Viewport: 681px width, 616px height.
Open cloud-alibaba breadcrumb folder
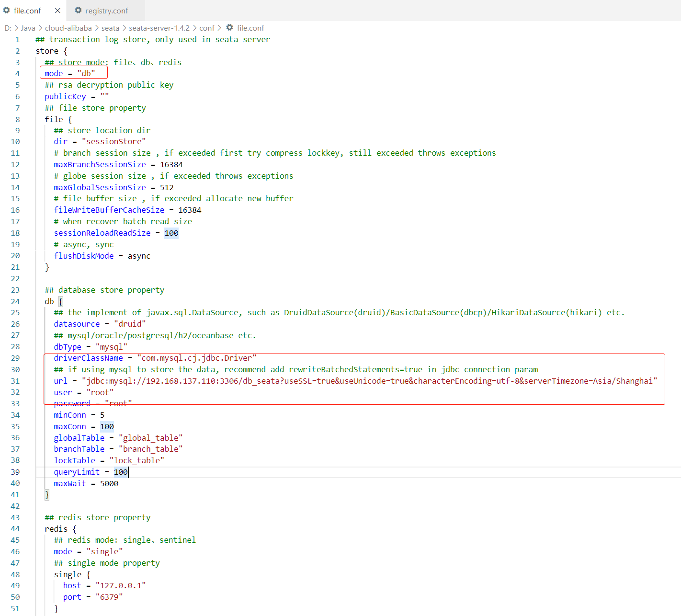pos(68,28)
